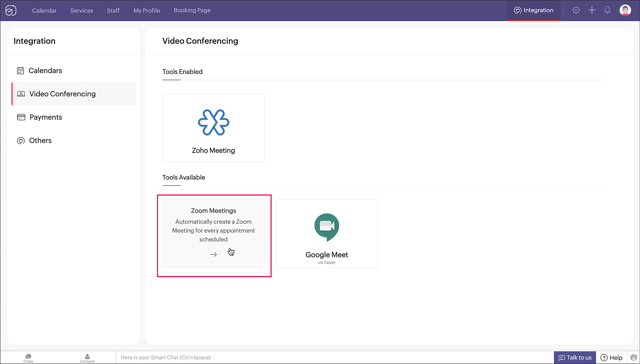
Task: Select Video Conferencing in the sidebar
Action: pos(74,94)
